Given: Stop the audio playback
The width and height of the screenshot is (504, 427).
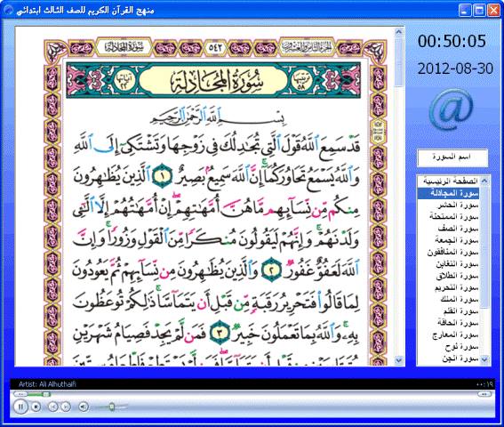Looking at the screenshot, I should click(36, 407).
